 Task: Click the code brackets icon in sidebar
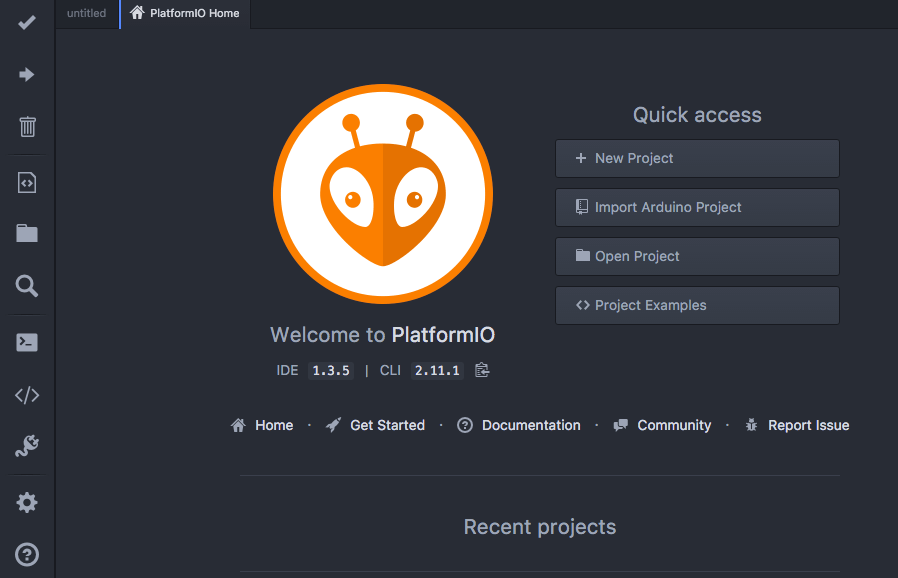pyautogui.click(x=27, y=395)
